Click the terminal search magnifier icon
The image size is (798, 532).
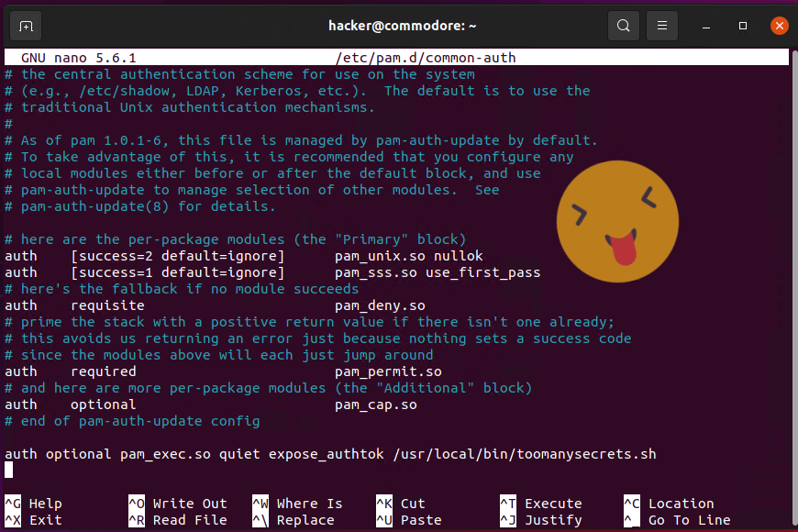pos(624,26)
